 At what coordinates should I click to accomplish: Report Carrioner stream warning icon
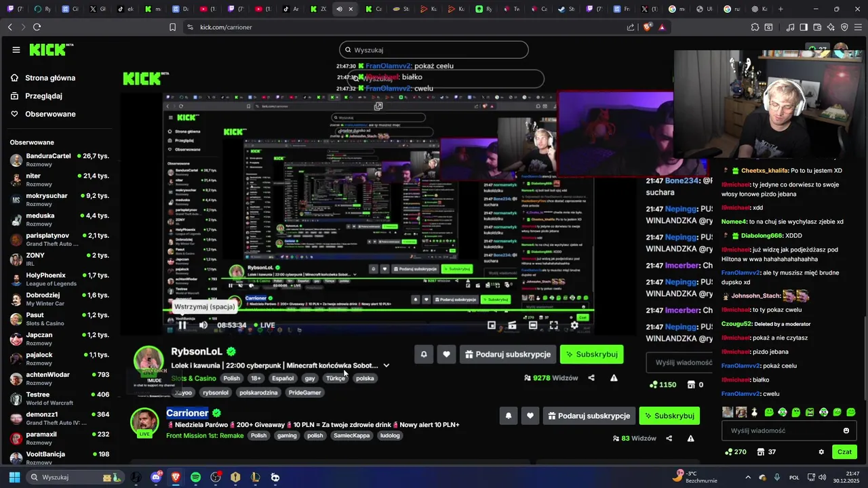coord(690,439)
